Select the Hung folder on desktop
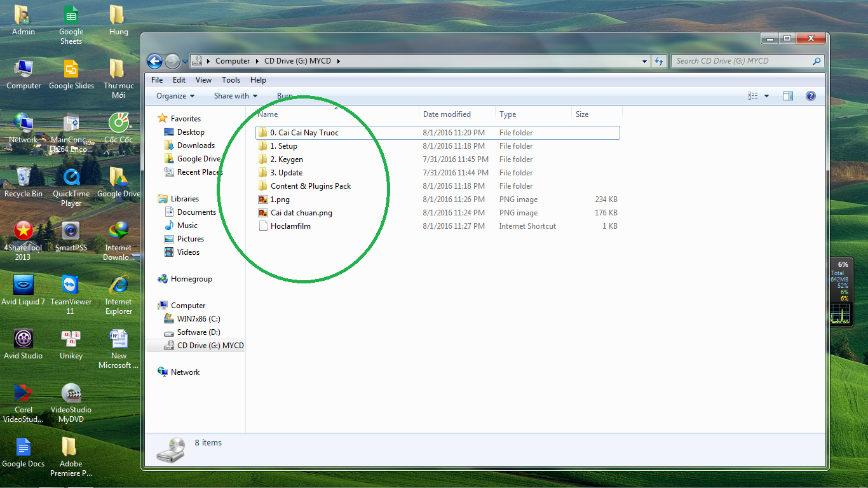The image size is (868, 488). click(118, 20)
